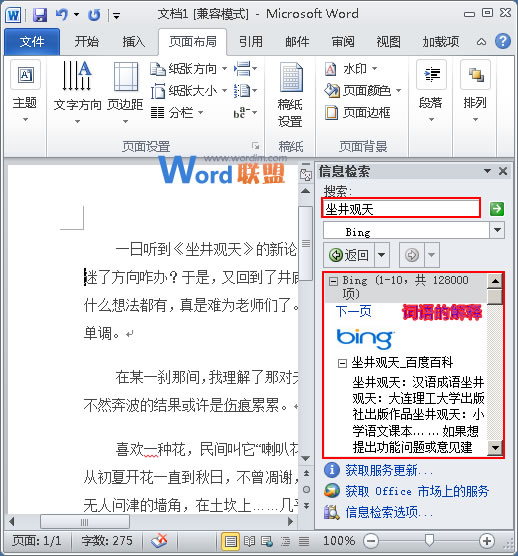Redo with the repeat arrow icon
This screenshot has height=556, width=518.
pos(94,15)
